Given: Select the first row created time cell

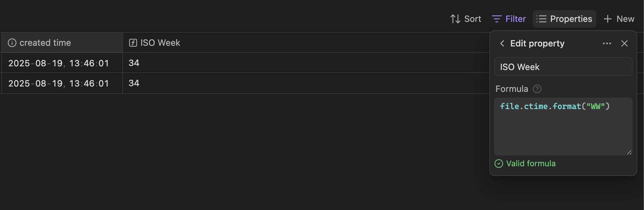Looking at the screenshot, I should [59, 63].
